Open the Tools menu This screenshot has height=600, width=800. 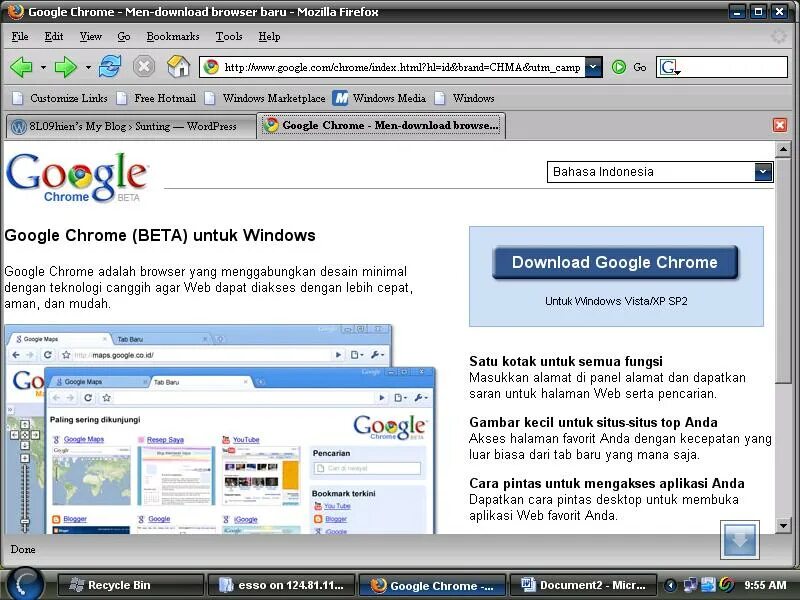coord(229,37)
